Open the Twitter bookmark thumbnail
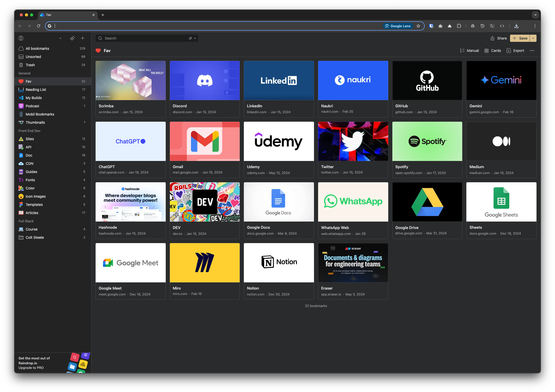555x392 pixels. point(353,141)
